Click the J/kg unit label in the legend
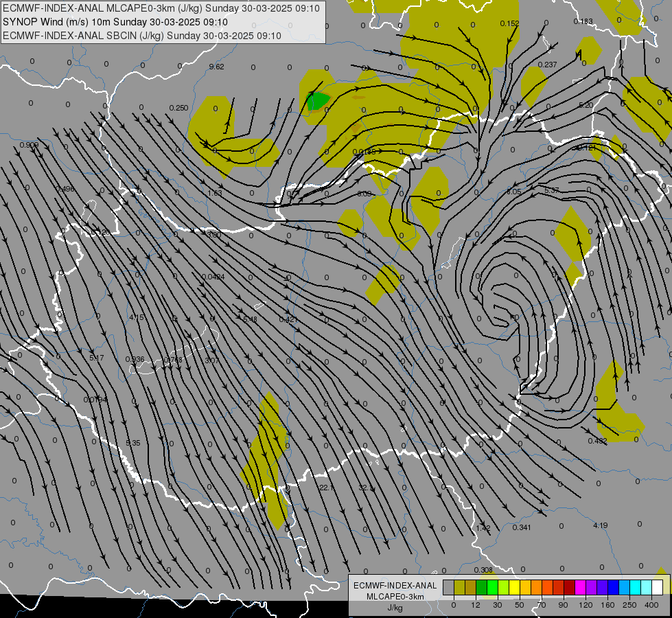Screen dimensions: 672x618 (x=395, y=608)
